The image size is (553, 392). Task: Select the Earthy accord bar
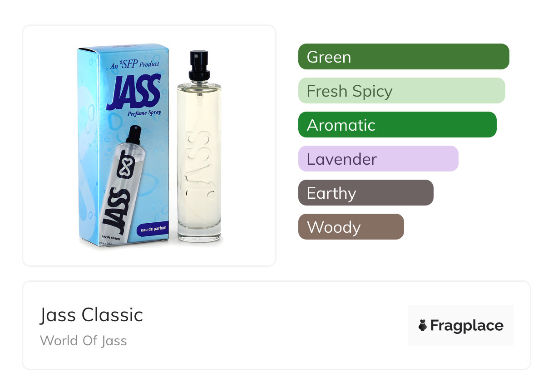pos(365,193)
